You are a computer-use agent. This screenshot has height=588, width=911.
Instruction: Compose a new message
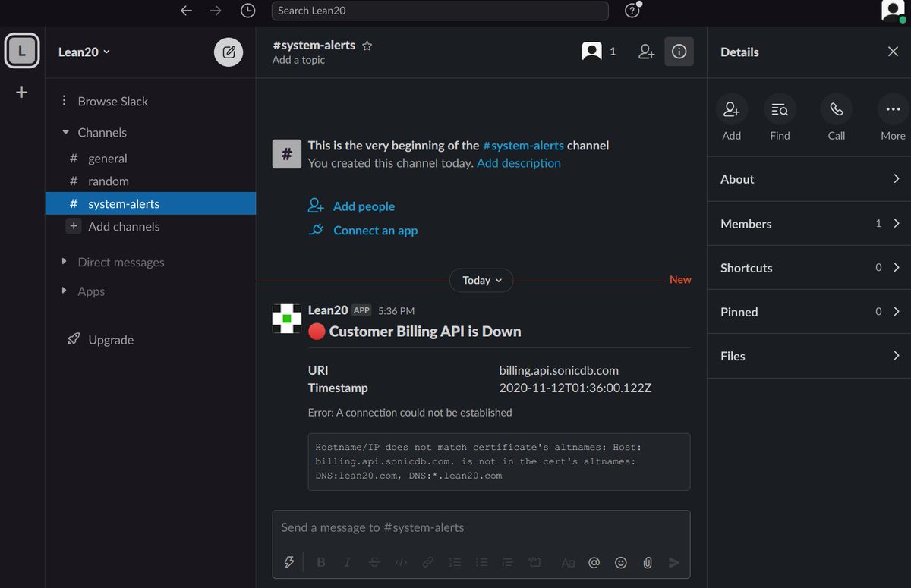pyautogui.click(x=229, y=52)
